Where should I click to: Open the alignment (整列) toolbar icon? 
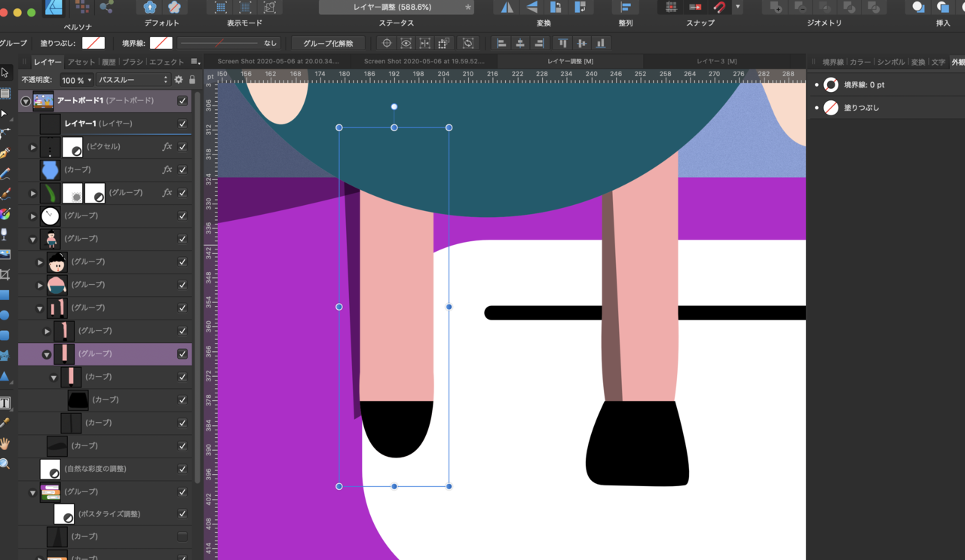(625, 8)
